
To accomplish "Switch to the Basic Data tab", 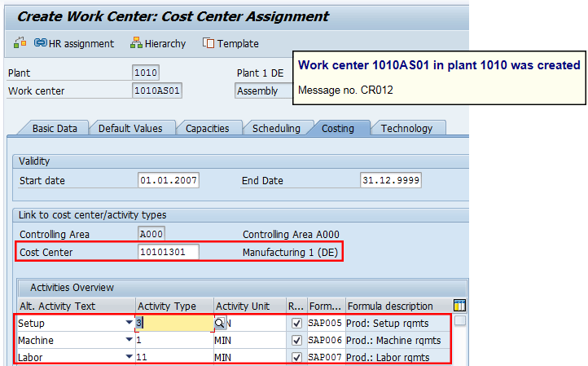I will point(54,128).
